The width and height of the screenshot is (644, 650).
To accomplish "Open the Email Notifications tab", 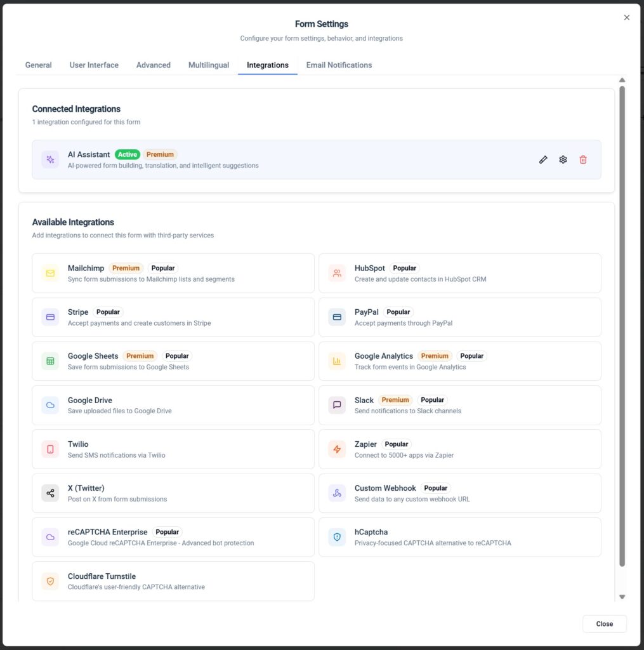I will pyautogui.click(x=339, y=65).
